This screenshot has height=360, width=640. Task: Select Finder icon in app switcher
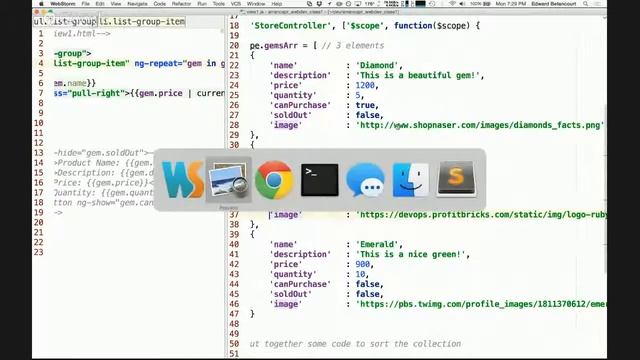click(x=411, y=180)
